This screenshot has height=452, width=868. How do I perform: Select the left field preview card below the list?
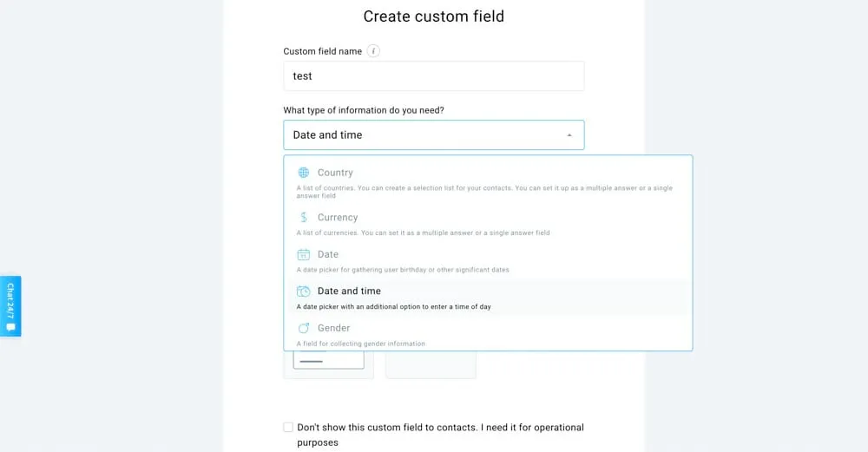[328, 364]
